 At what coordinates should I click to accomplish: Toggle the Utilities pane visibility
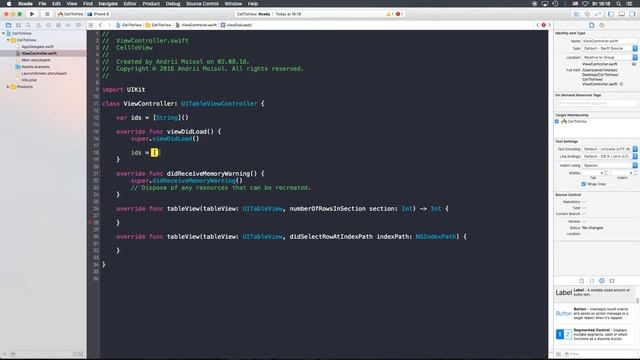(632, 14)
